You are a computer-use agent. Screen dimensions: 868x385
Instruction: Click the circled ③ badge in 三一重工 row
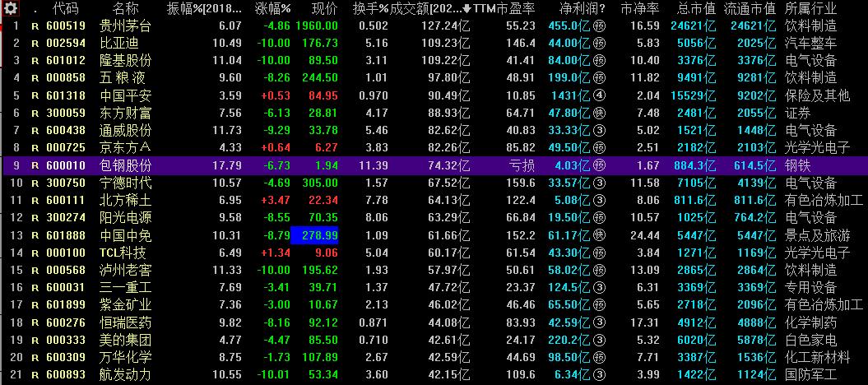pos(600,288)
